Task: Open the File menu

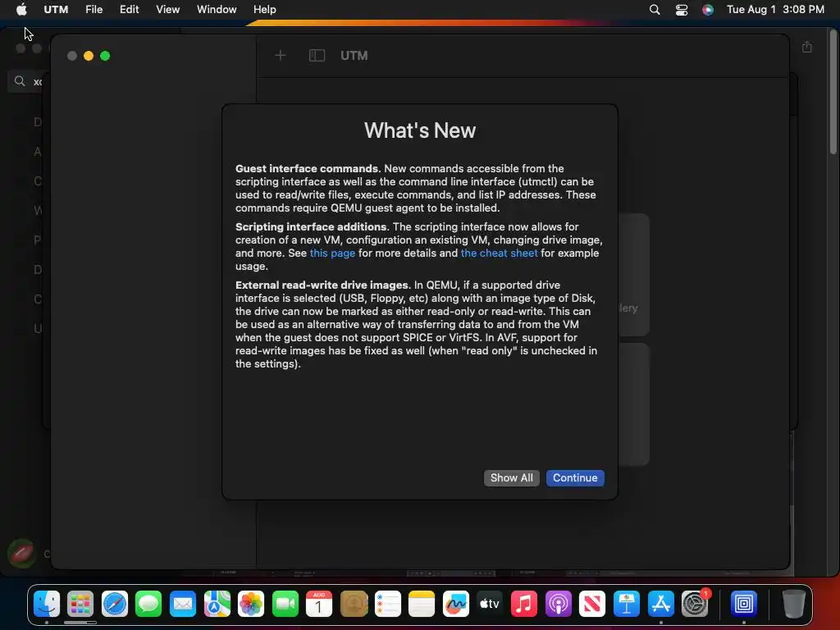Action: coord(94,9)
